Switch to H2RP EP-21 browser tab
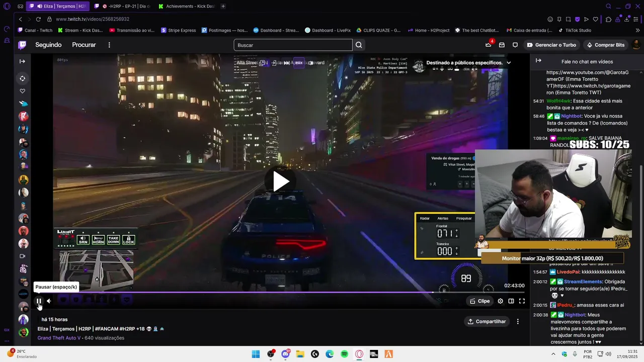This screenshot has height=362, width=644. coord(122,6)
